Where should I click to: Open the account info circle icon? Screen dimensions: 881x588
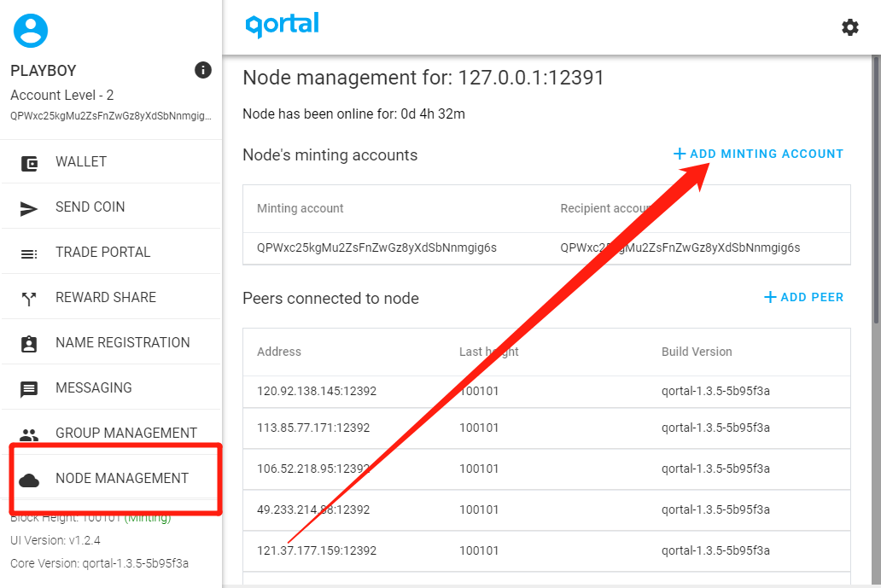click(203, 70)
